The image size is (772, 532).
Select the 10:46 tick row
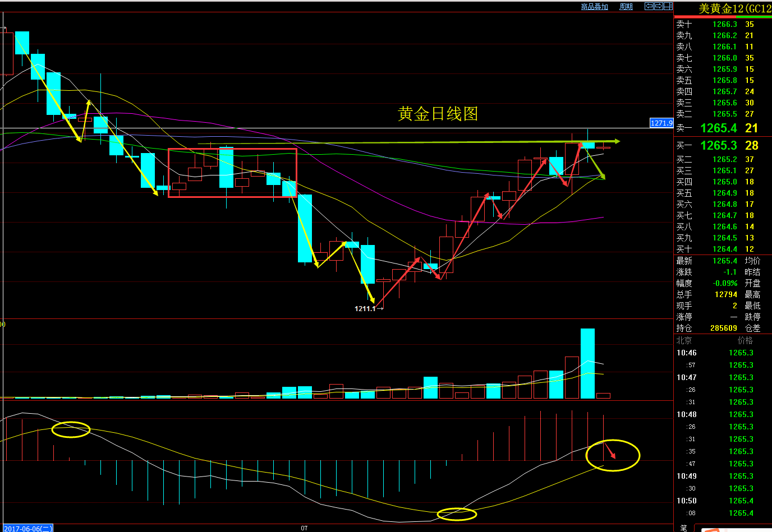[x=723, y=353]
